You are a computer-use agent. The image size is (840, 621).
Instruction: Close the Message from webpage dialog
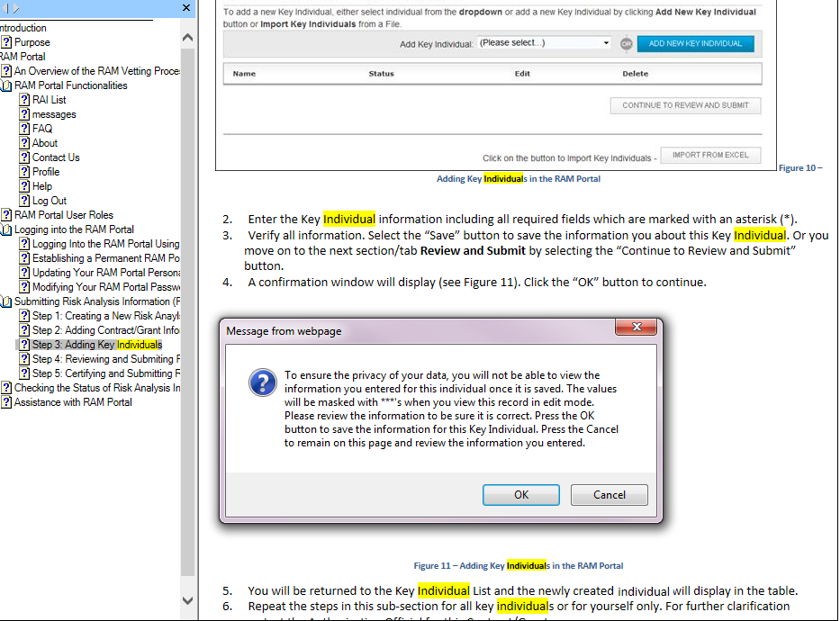637,327
